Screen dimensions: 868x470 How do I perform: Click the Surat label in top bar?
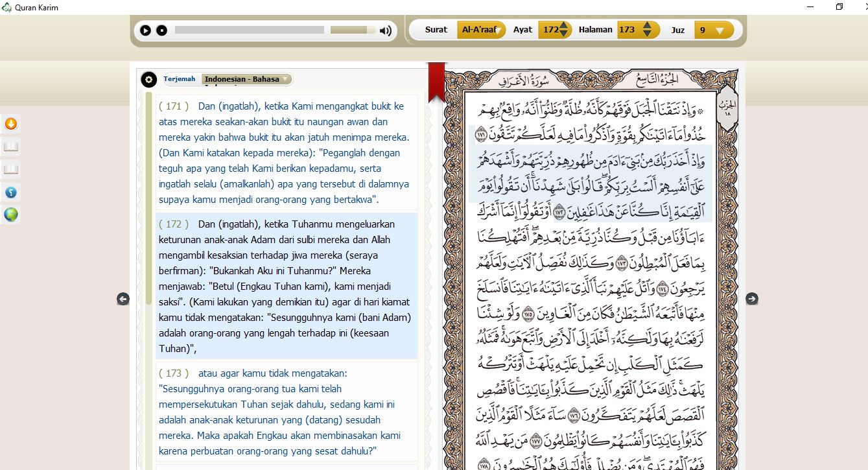436,30
